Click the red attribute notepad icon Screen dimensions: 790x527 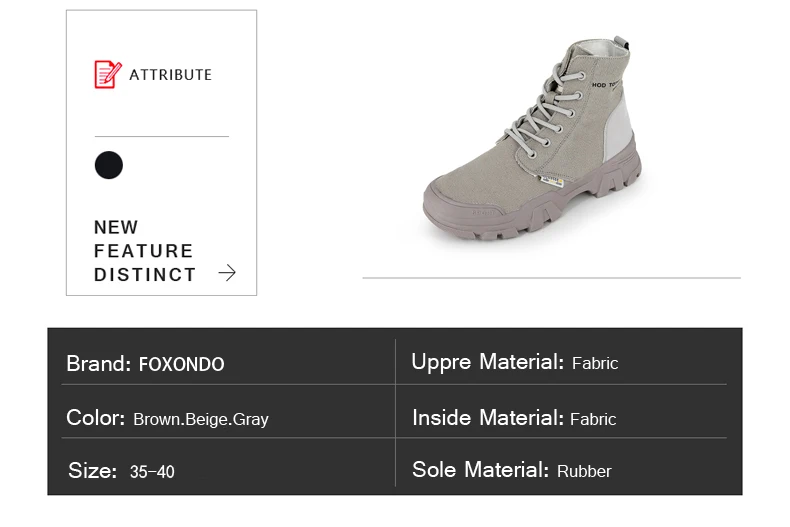(107, 74)
